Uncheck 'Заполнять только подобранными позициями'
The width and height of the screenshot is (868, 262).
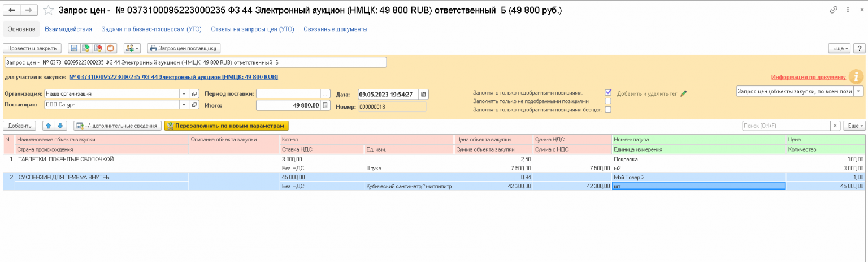click(x=608, y=92)
